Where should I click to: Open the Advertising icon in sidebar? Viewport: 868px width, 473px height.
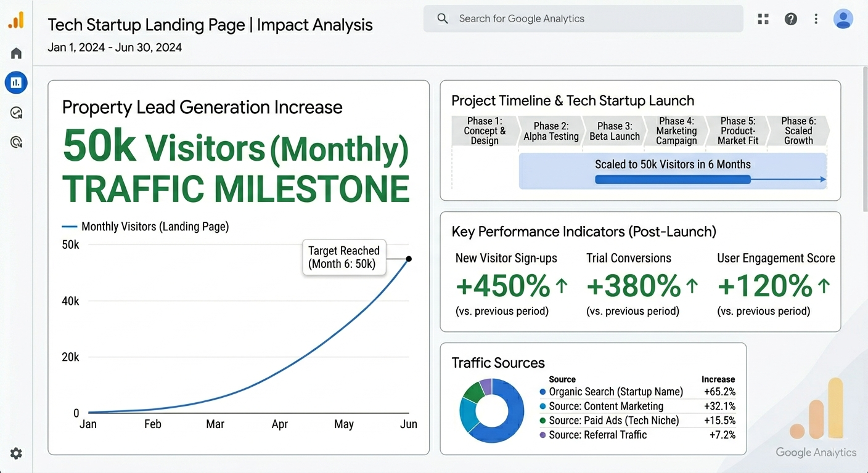[x=17, y=142]
